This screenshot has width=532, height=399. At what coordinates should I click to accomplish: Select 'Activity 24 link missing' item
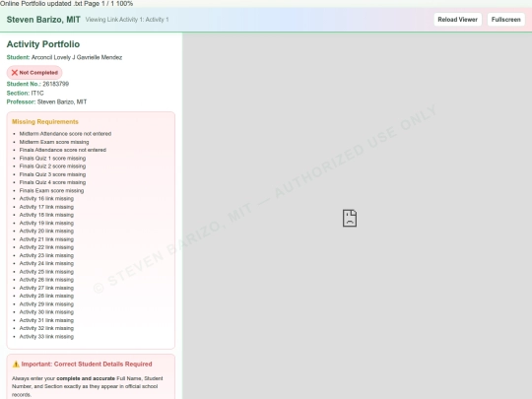click(x=46, y=264)
